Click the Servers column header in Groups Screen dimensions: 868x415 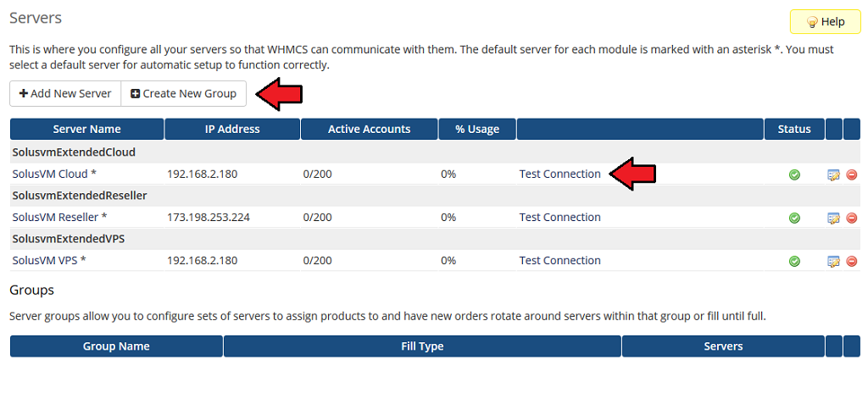pos(723,346)
